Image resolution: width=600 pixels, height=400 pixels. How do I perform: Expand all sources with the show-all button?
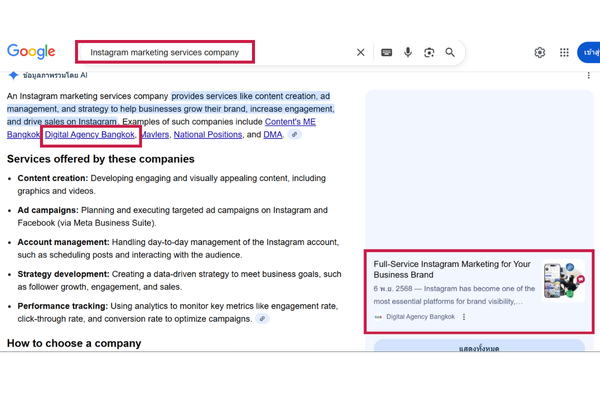478,348
